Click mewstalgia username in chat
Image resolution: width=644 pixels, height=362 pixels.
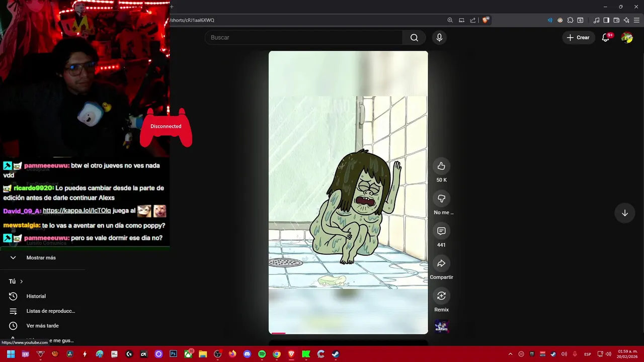[22, 226]
